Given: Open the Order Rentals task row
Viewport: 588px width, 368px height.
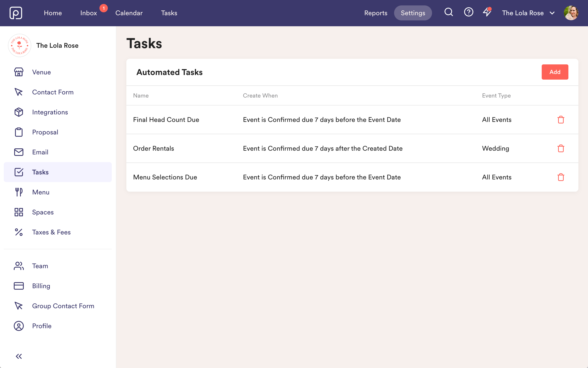Looking at the screenshot, I should pos(153,148).
